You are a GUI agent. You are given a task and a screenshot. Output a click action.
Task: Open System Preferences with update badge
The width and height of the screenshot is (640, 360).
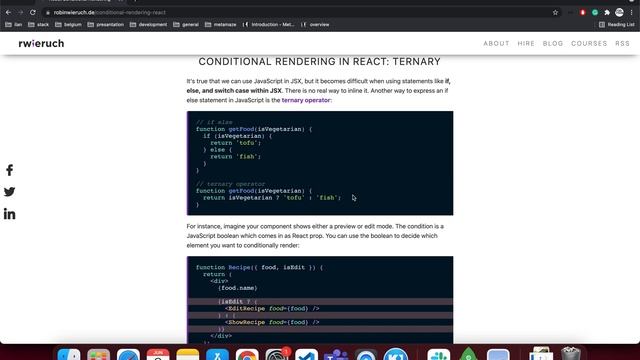[x=277, y=354]
